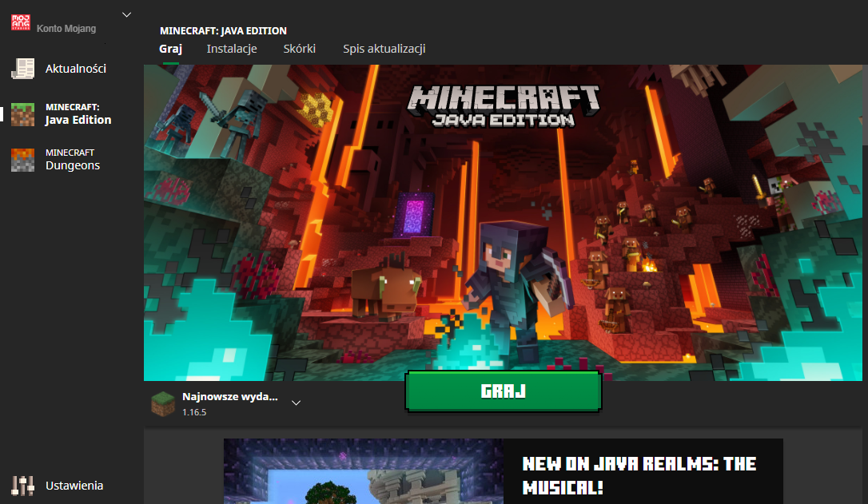
Task: Open Ustawienia settings text label
Action: click(74, 486)
